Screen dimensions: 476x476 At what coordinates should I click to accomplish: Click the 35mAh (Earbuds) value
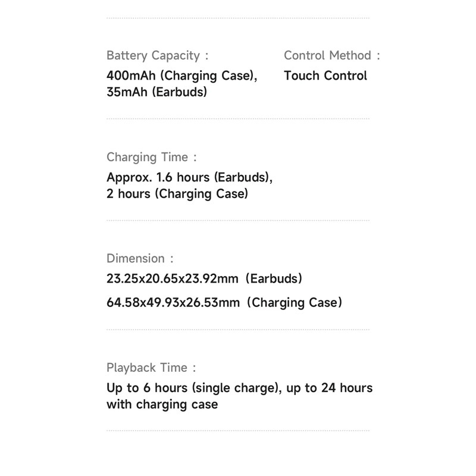156,92
